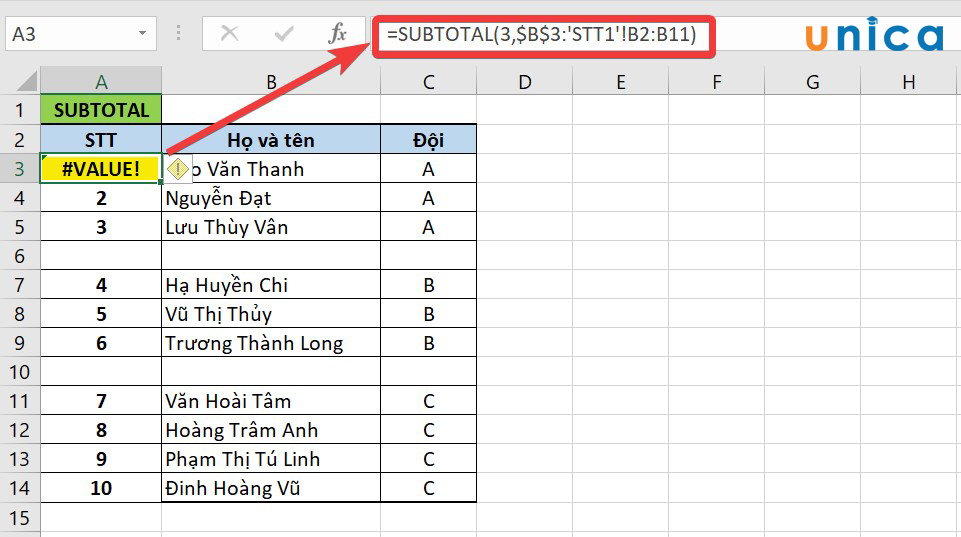The width and height of the screenshot is (961, 537).
Task: Click cell containing 'Văn Hoài Tâm'
Action: (x=271, y=401)
